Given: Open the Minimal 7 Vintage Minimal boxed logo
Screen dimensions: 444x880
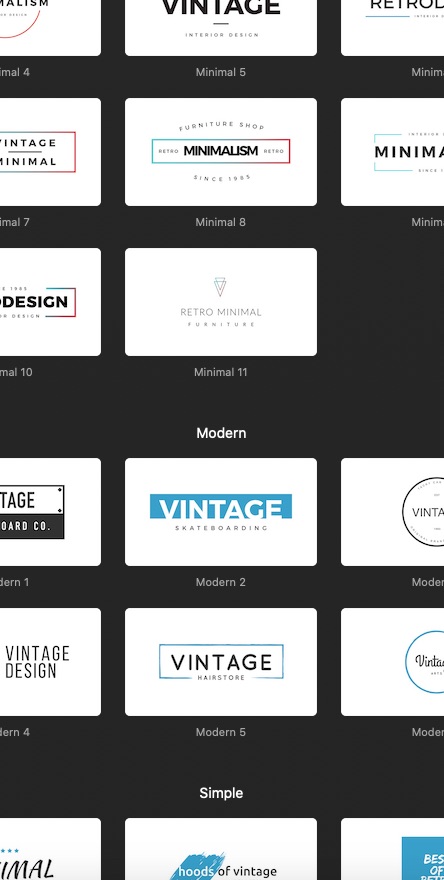Looking at the screenshot, I should coord(51,152).
